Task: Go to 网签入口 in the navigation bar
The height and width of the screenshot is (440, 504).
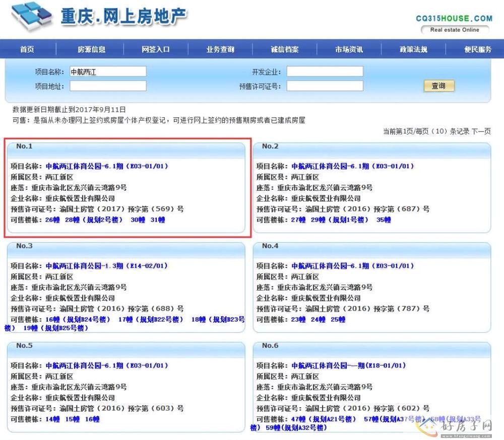Action: 156,49
